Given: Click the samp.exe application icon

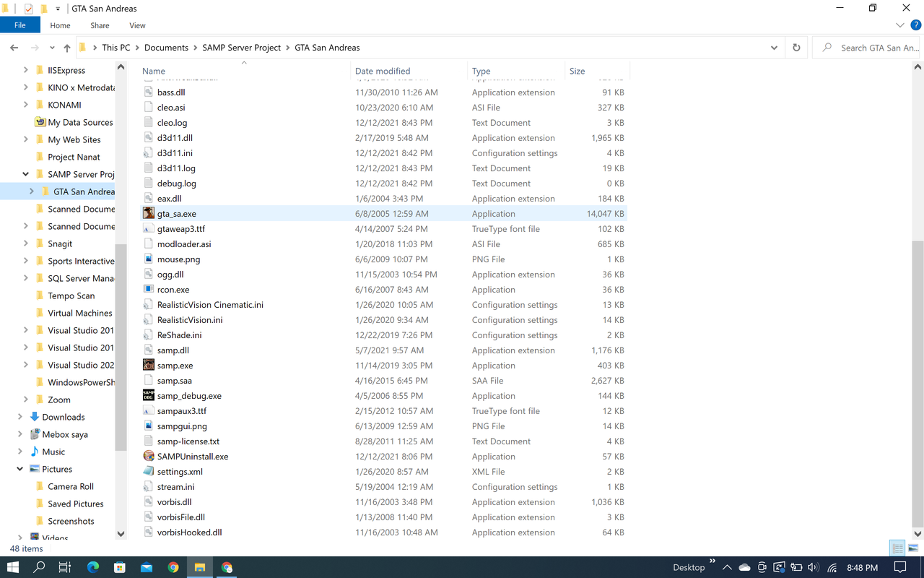Looking at the screenshot, I should pos(149,366).
